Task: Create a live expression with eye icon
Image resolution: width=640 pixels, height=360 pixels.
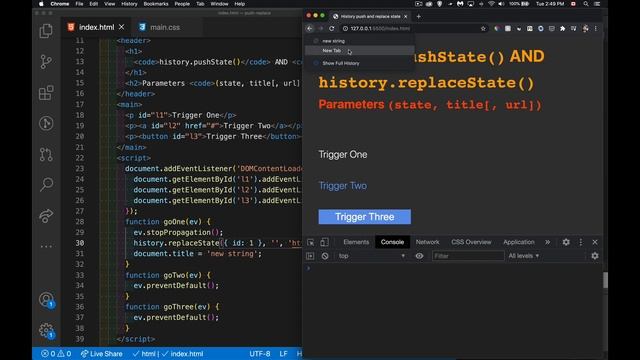Action: click(x=419, y=256)
